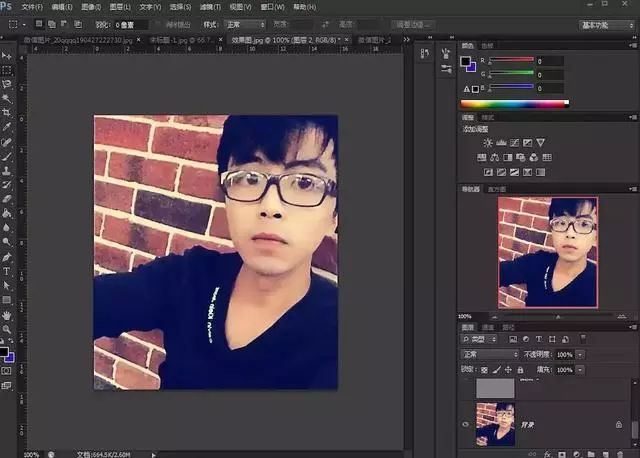This screenshot has height=458, width=640.
Task: Click the lock all padlock icon
Action: point(522,369)
